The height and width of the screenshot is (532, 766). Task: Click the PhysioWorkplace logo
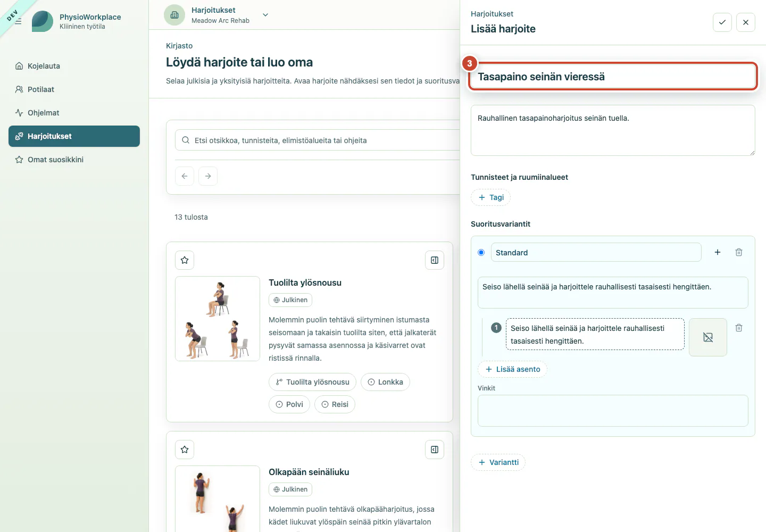(43, 21)
